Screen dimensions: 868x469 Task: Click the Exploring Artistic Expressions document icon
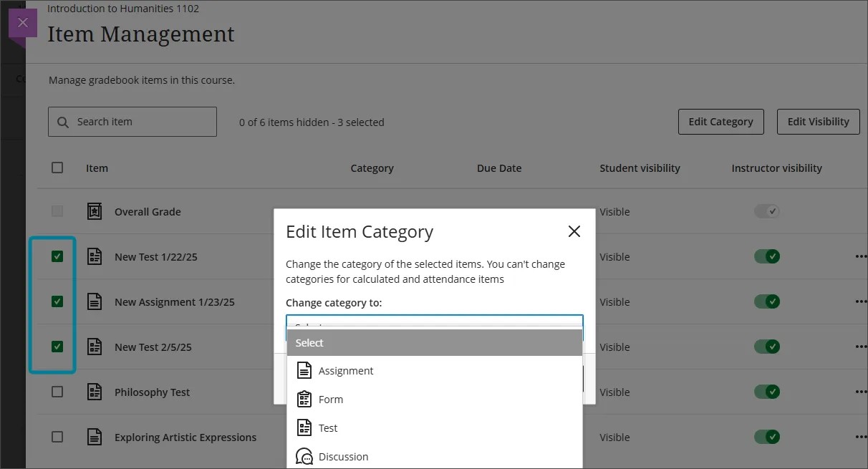pos(94,437)
